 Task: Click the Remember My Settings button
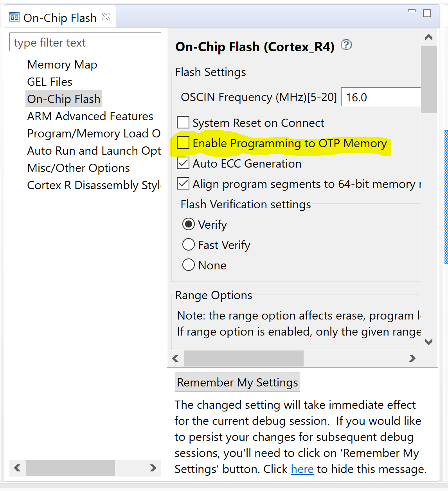(237, 382)
